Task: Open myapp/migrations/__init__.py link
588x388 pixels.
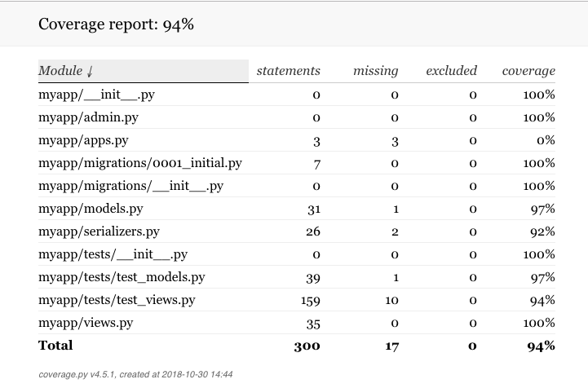Action: pos(130,187)
